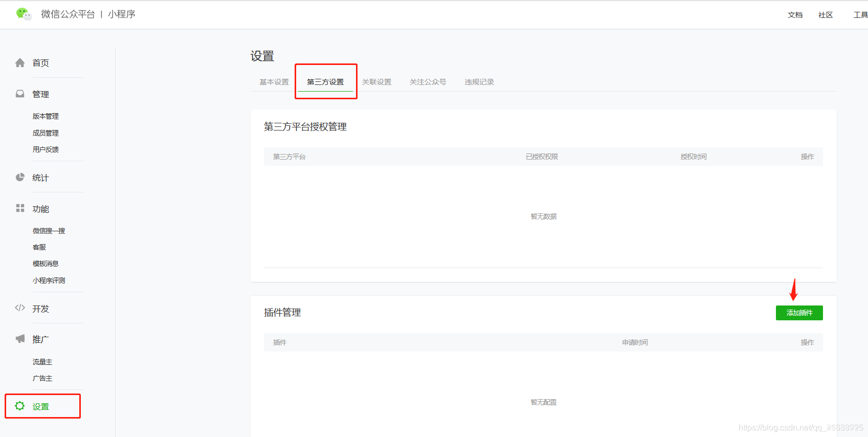Click the code brackets icon beside 开发
The image size is (868, 437).
[20, 308]
